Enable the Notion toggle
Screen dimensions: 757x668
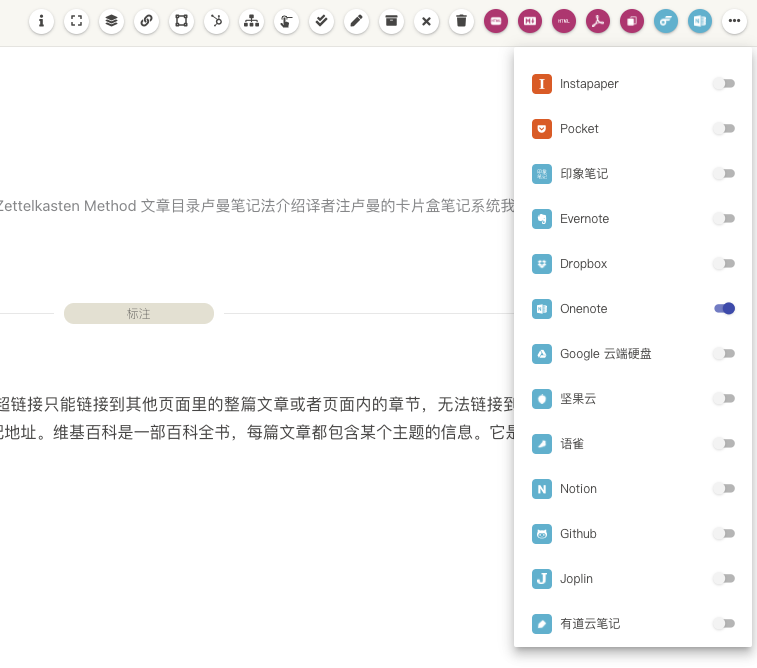tap(724, 489)
